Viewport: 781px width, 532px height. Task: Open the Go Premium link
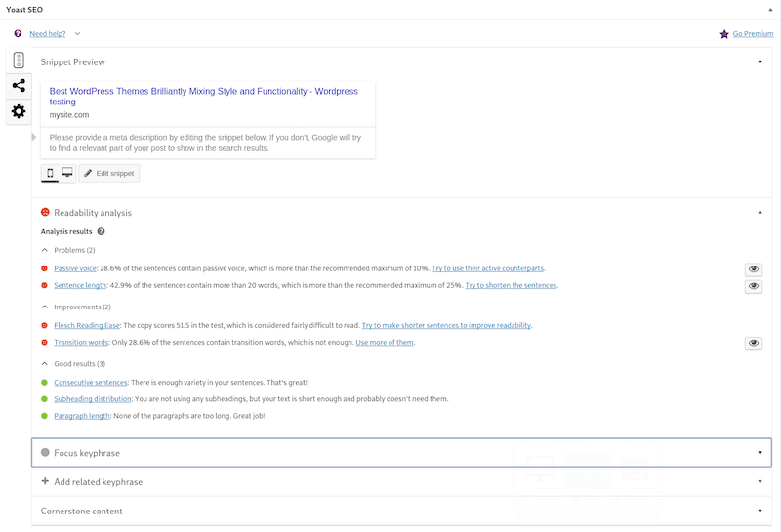coord(753,34)
